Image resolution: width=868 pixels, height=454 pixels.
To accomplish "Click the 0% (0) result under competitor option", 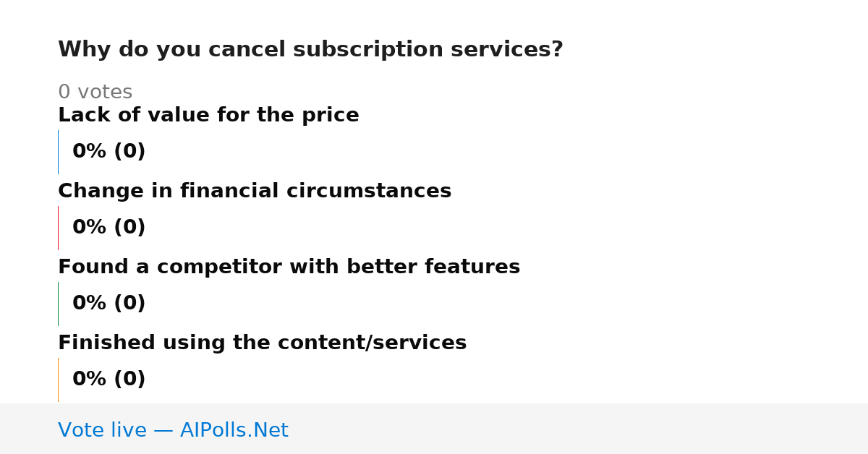I will coord(109,304).
